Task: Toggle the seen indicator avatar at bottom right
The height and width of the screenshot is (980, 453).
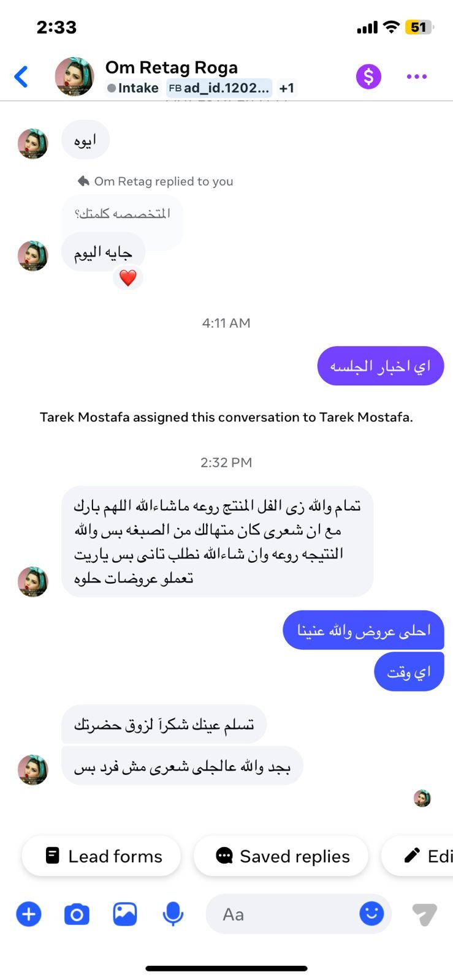Action: [422, 797]
